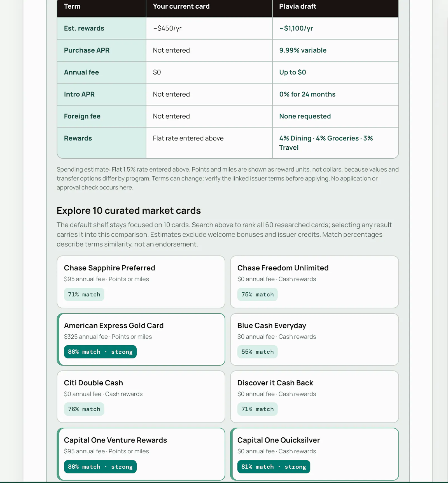This screenshot has width=448, height=483.
Task: Click the 71% match badge on Sapphire Preferred
Action: pos(84,294)
